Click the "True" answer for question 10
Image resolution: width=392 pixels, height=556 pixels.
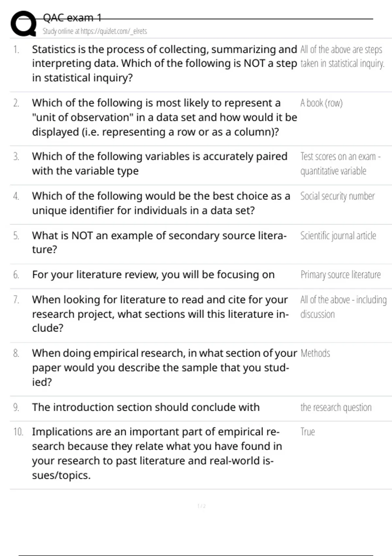[308, 432]
